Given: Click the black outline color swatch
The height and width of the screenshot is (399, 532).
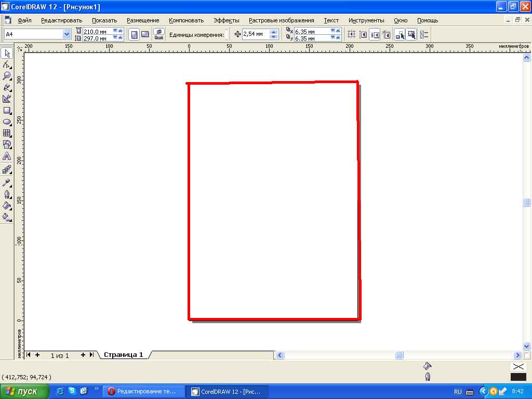Looking at the screenshot, I should [518, 377].
